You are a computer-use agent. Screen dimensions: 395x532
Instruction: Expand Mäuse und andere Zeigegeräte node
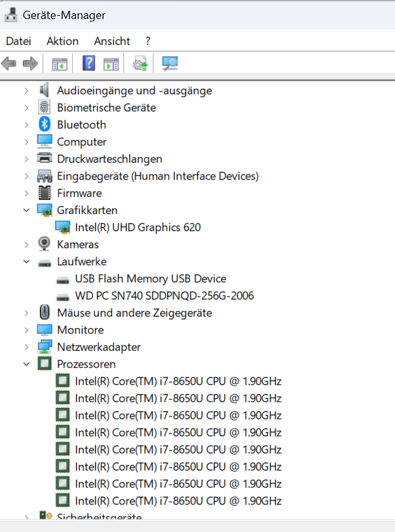tap(27, 313)
